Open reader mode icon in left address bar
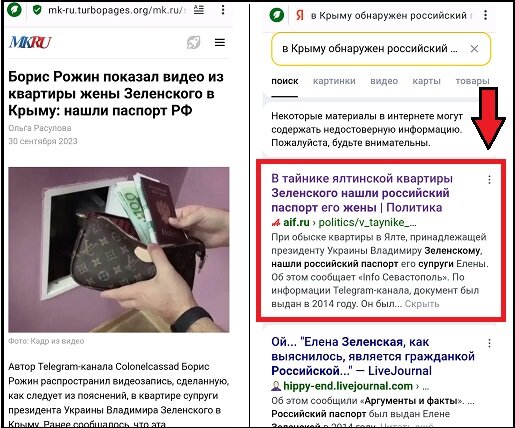 pos(199,10)
